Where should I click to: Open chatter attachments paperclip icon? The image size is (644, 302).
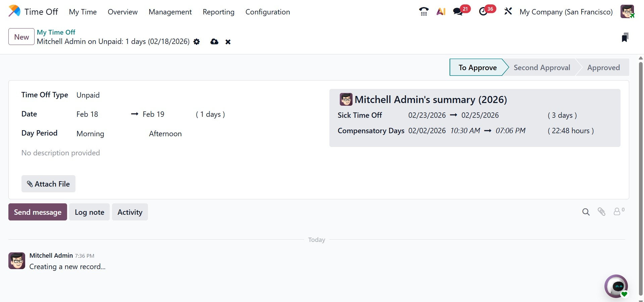(601, 212)
